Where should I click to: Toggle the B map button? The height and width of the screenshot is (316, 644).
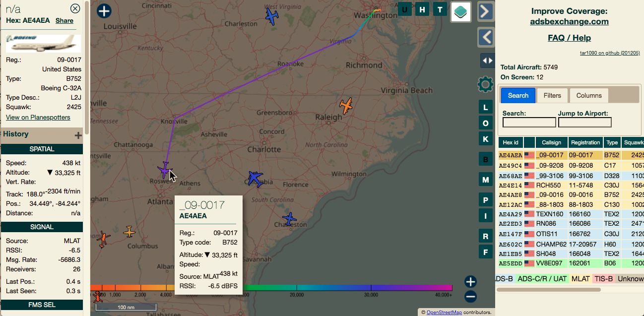pos(485,160)
